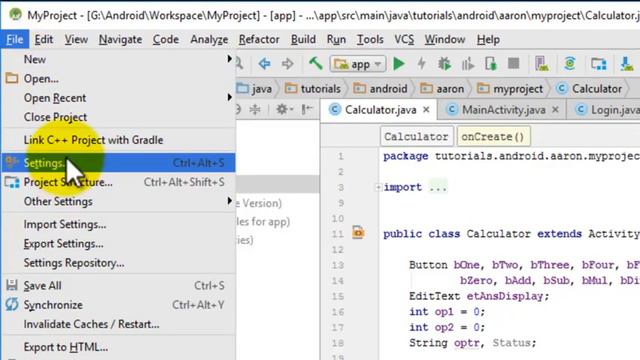
Task: Open the Navigate menu
Action: point(120,40)
